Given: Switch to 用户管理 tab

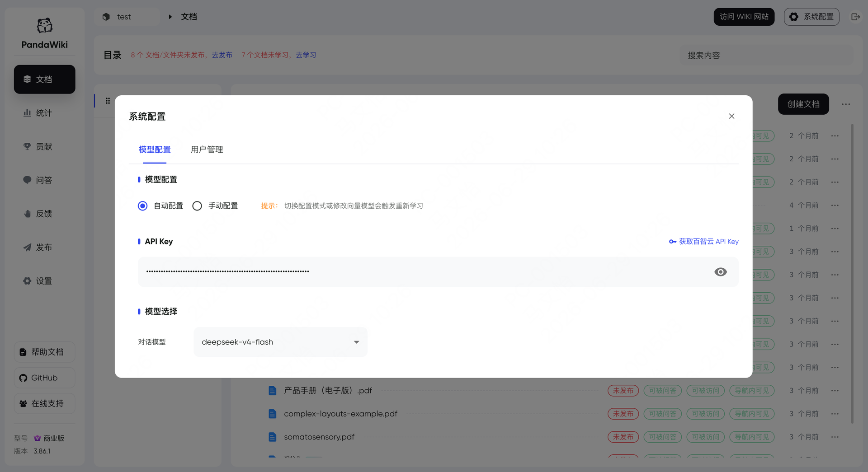Looking at the screenshot, I should pos(207,150).
